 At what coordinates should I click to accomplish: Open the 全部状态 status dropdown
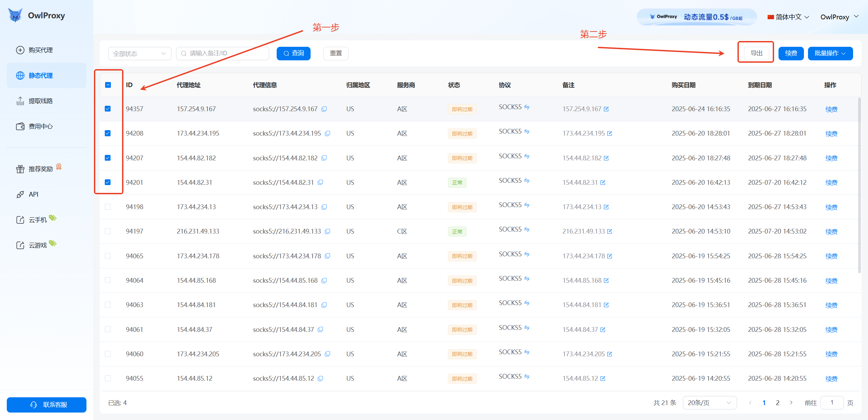[x=140, y=54]
